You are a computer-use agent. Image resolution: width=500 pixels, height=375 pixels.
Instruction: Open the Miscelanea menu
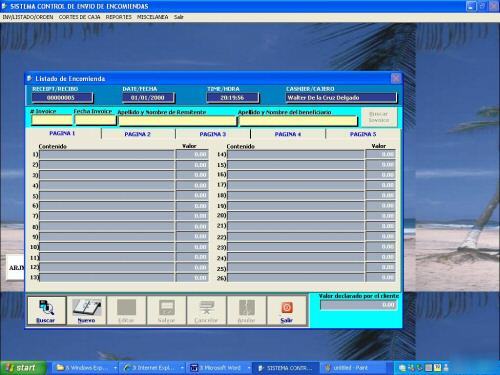152,17
